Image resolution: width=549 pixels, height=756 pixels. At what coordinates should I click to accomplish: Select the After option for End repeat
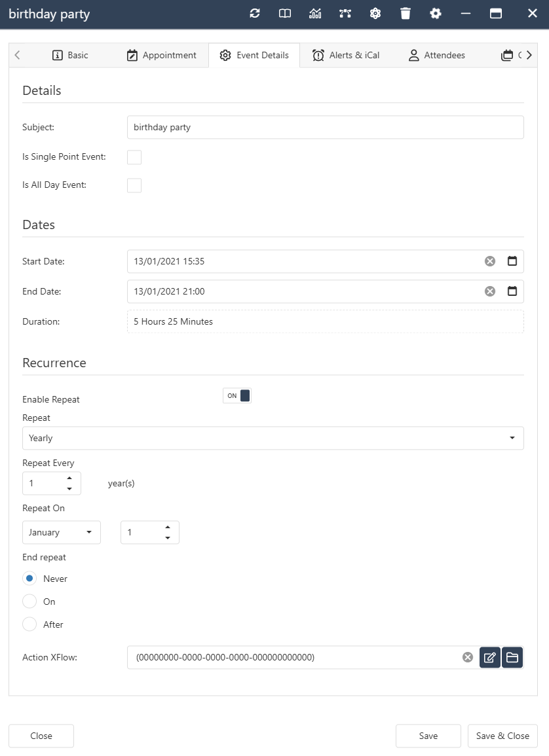tap(29, 624)
